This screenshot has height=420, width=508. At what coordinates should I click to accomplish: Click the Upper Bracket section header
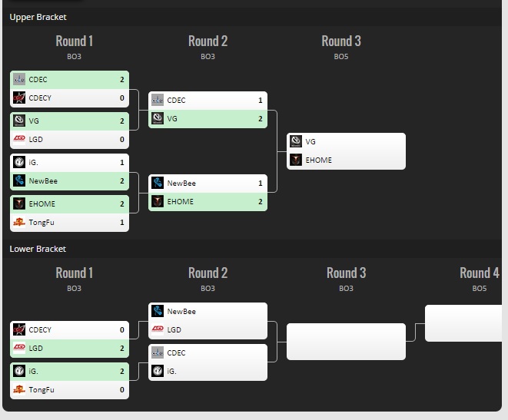tap(38, 17)
